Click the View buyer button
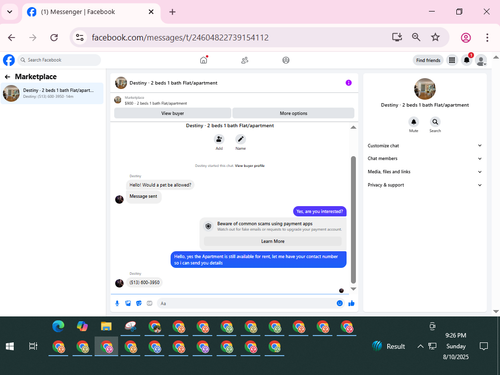Viewport: 500px width, 375px height. (x=172, y=113)
